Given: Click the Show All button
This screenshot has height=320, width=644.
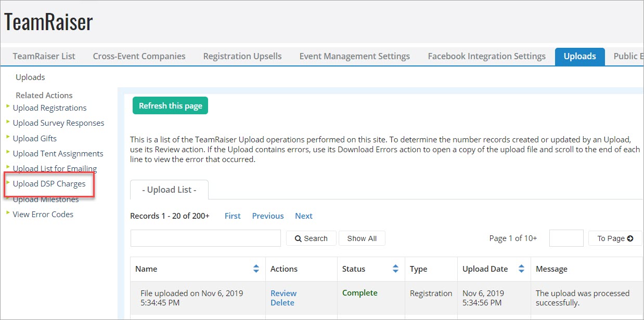Looking at the screenshot, I should (x=362, y=238).
